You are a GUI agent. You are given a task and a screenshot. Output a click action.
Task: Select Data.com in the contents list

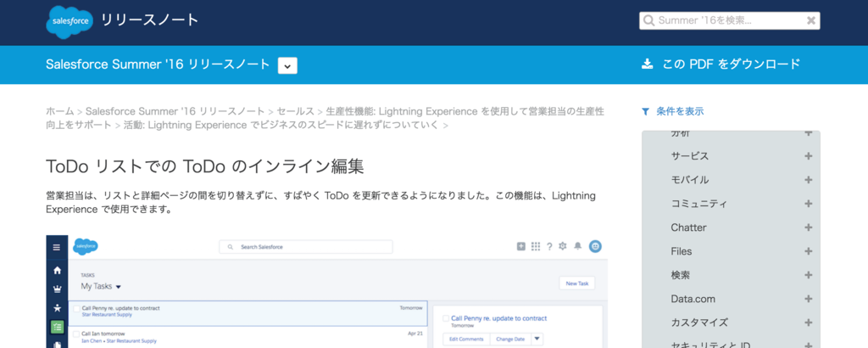[x=693, y=300]
